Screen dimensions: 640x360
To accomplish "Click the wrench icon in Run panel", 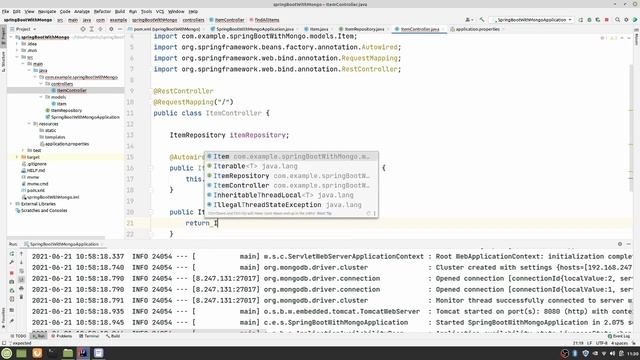I will [11, 262].
